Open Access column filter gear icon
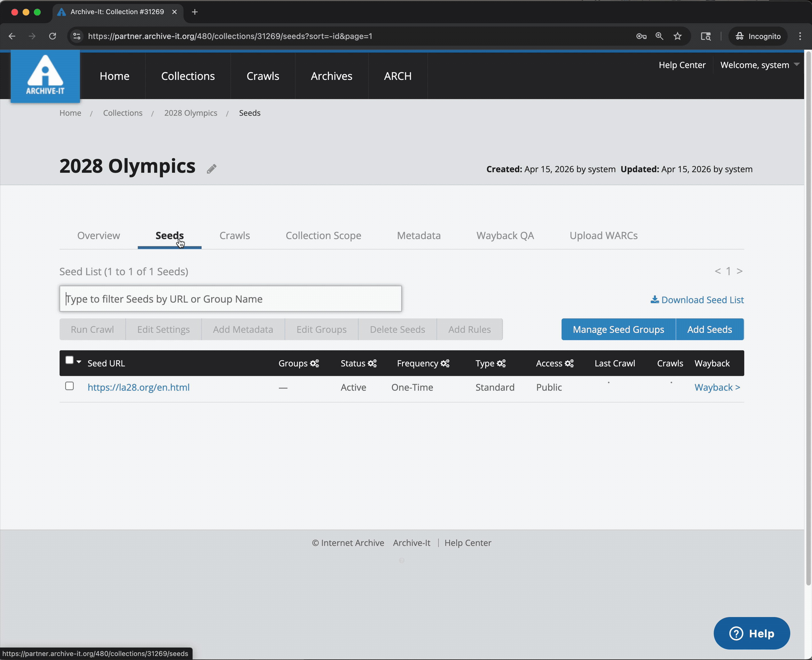Viewport: 812px width, 660px height. [569, 363]
